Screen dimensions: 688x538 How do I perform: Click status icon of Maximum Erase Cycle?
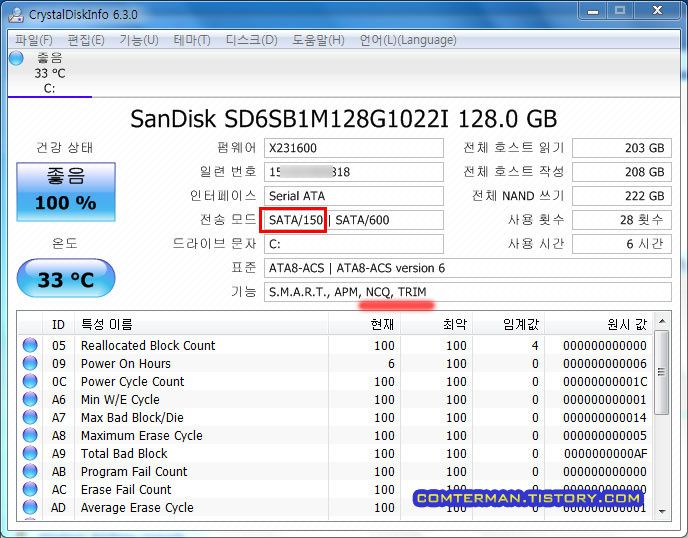pyautogui.click(x=30, y=435)
